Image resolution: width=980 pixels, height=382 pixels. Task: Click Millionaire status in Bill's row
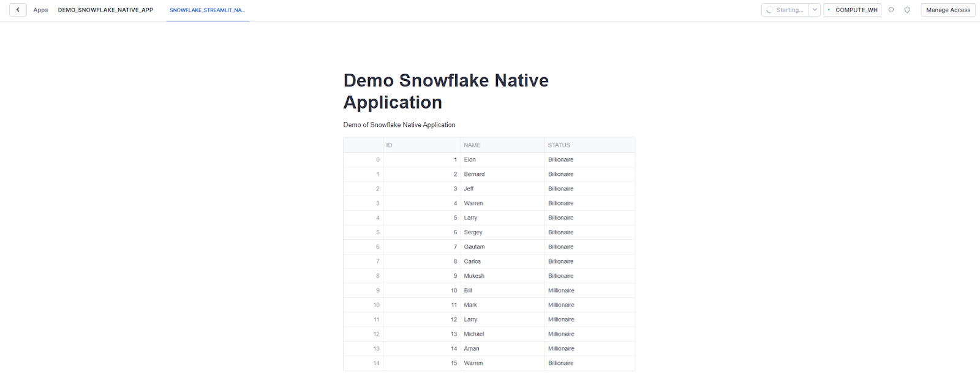click(x=590, y=291)
